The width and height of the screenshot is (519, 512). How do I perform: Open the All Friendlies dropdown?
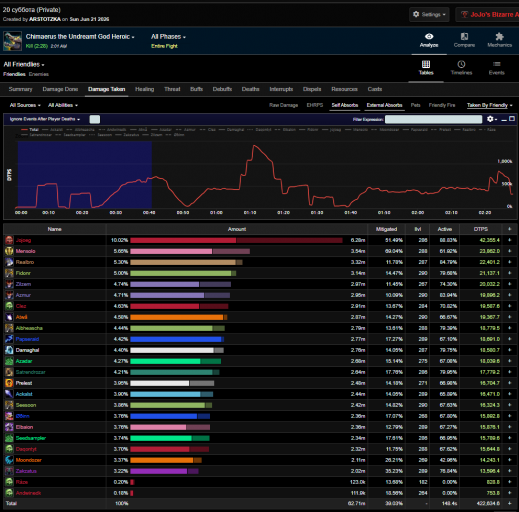(24, 64)
